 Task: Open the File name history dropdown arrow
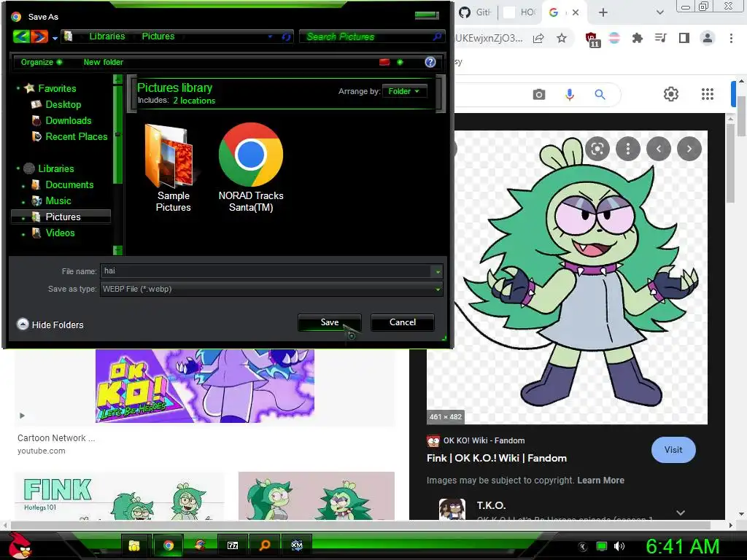pyautogui.click(x=438, y=271)
